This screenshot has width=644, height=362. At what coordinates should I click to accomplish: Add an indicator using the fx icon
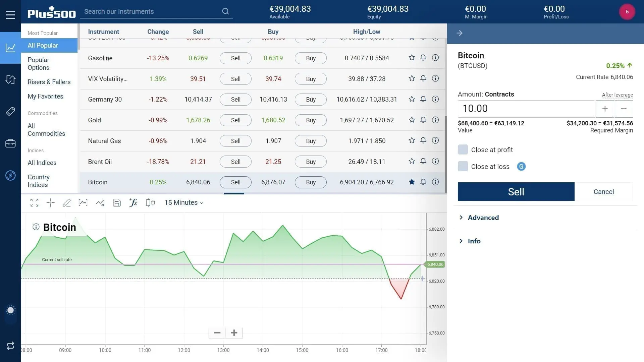133,202
